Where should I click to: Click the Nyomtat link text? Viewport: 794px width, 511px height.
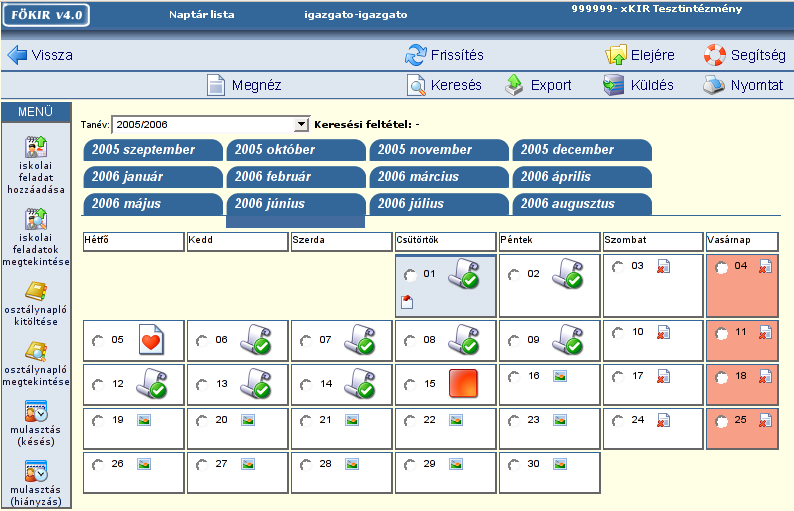click(x=757, y=85)
